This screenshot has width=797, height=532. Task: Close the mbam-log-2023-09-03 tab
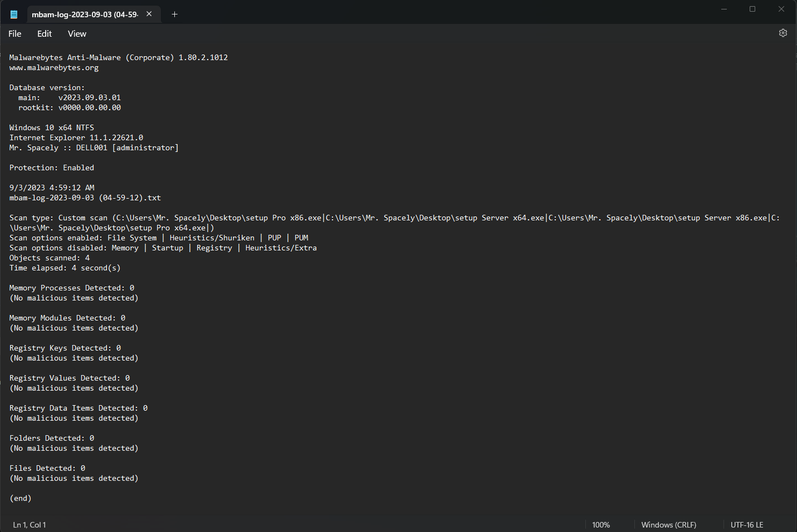149,14
